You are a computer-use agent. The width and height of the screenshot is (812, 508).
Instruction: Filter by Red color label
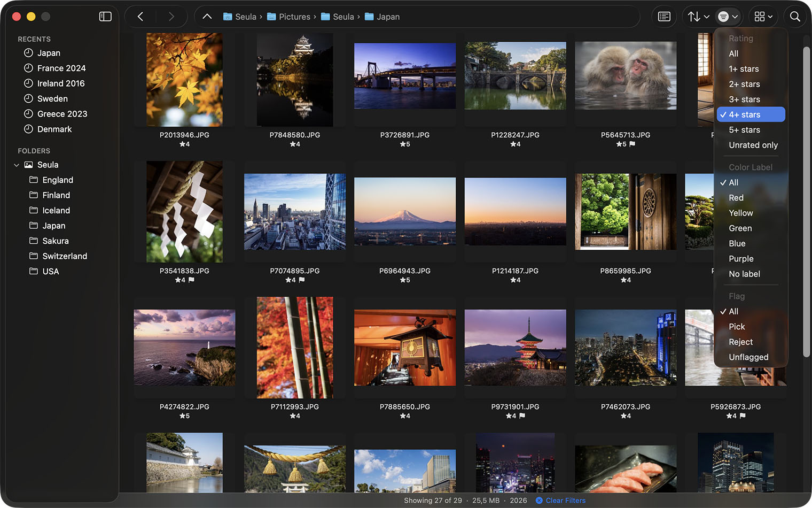pyautogui.click(x=751, y=198)
